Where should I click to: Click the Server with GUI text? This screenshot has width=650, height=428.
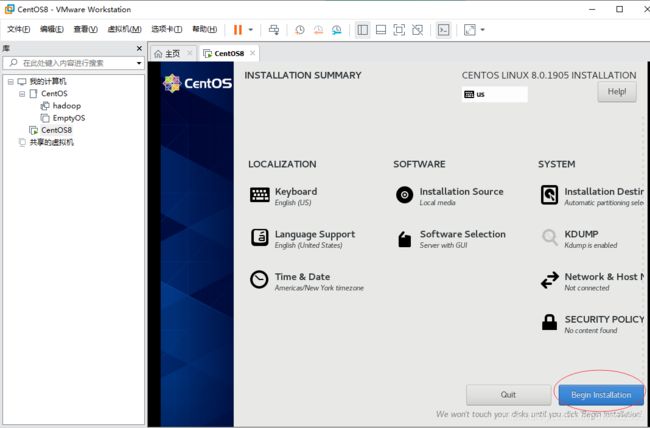[x=443, y=245]
